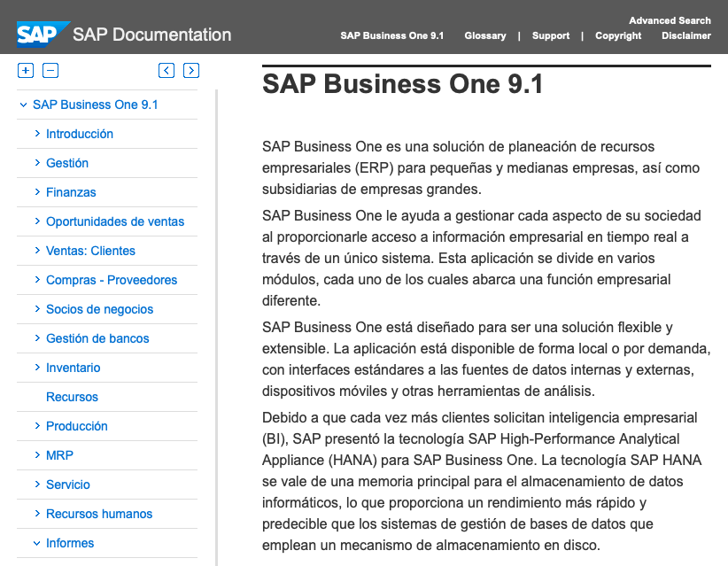Open the Introducción topic
Screen dimensions: 728x566
click(80, 134)
